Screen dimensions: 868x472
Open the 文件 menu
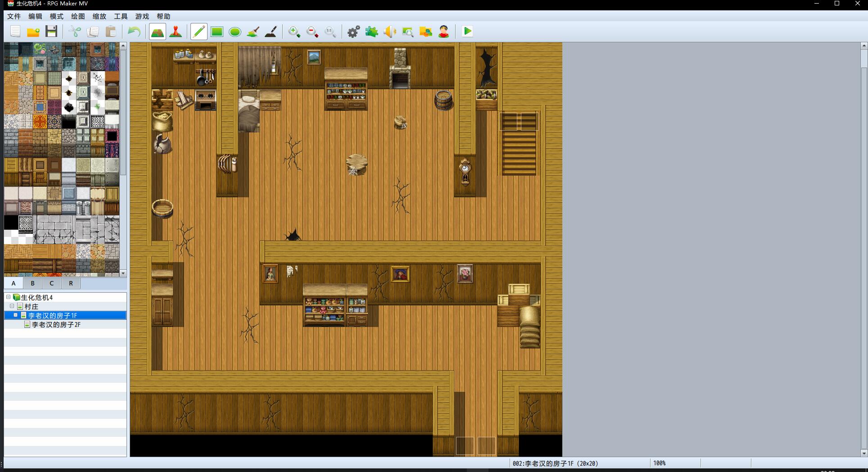pos(14,16)
